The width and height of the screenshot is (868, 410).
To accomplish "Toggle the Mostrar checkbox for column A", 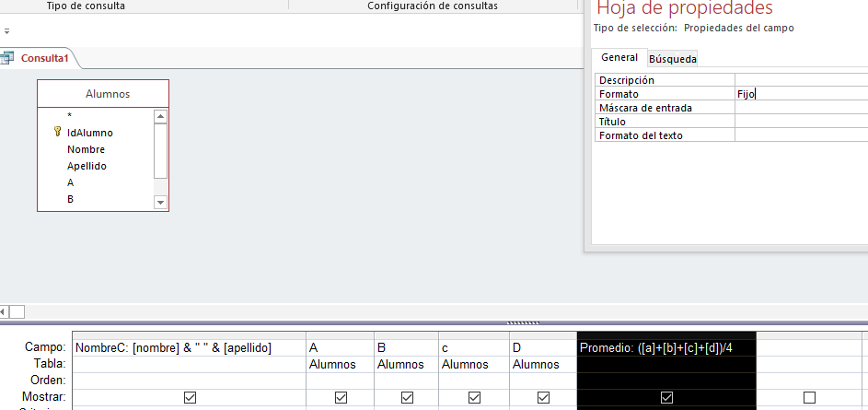I will coord(341,397).
